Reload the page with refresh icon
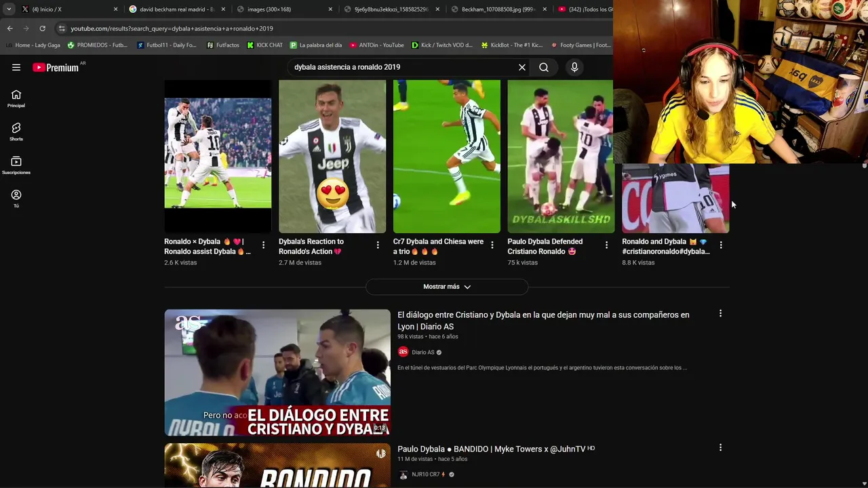Screen dimensions: 868x488 point(42,28)
